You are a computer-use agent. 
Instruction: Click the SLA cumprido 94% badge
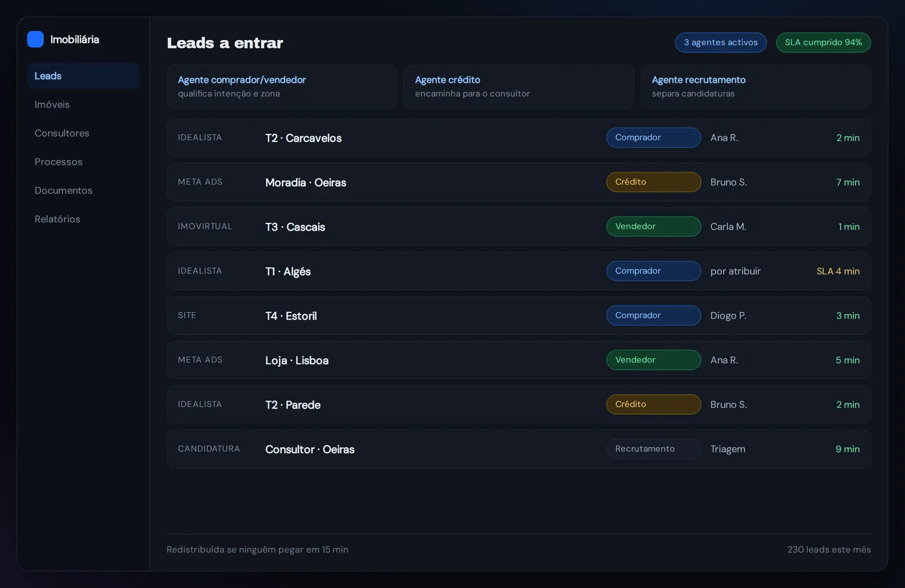[x=824, y=43]
